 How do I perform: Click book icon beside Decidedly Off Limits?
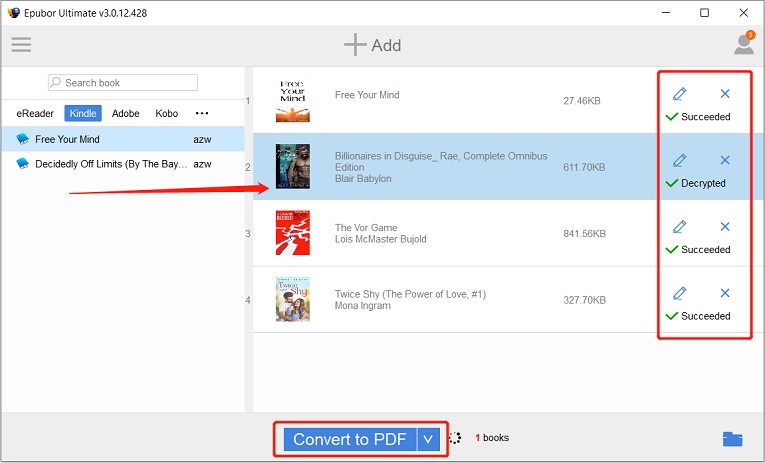click(22, 163)
